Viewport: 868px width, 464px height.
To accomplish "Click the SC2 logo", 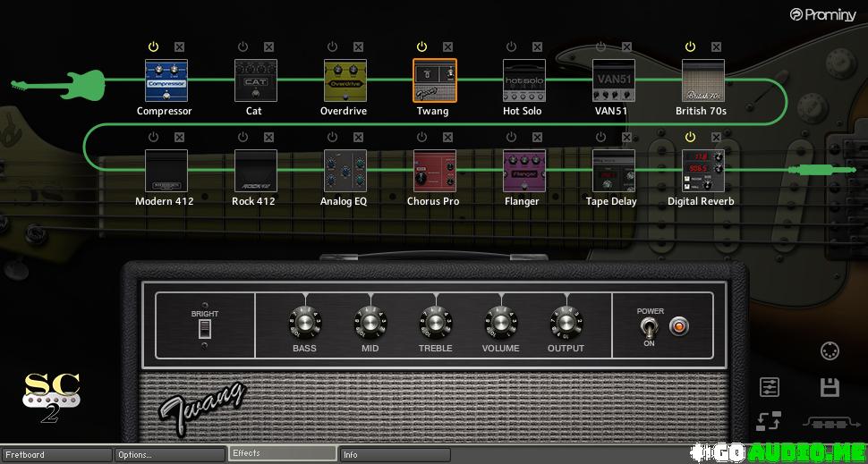I will point(52,397).
